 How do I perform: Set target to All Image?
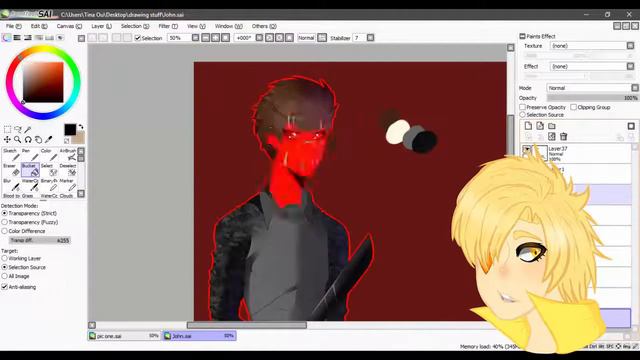pos(4,276)
